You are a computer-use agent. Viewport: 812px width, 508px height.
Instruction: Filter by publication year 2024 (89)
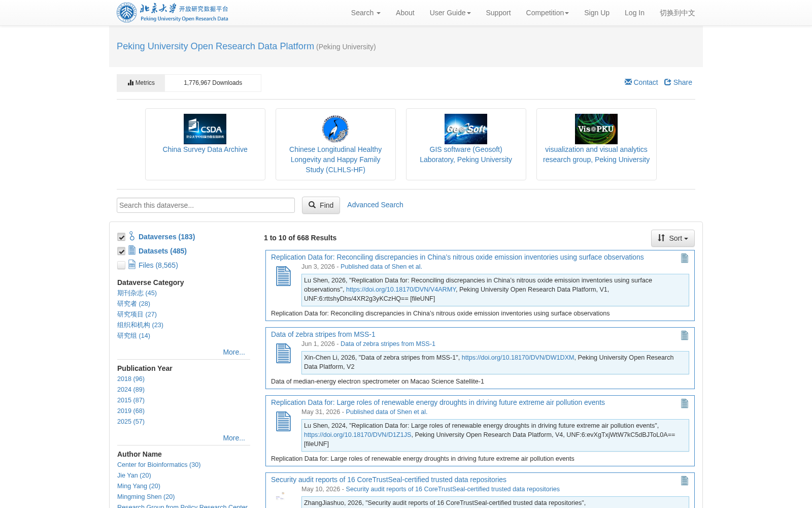131,390
